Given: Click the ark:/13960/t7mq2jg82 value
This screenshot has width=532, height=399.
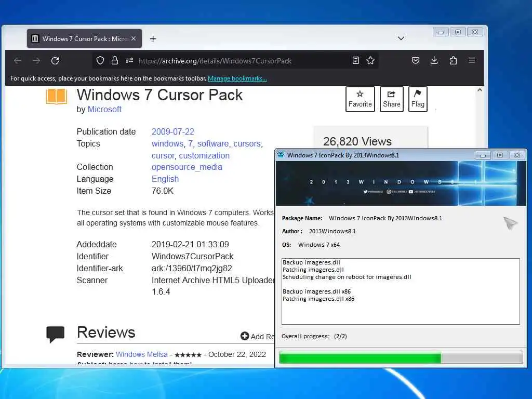Looking at the screenshot, I should coord(192,269).
